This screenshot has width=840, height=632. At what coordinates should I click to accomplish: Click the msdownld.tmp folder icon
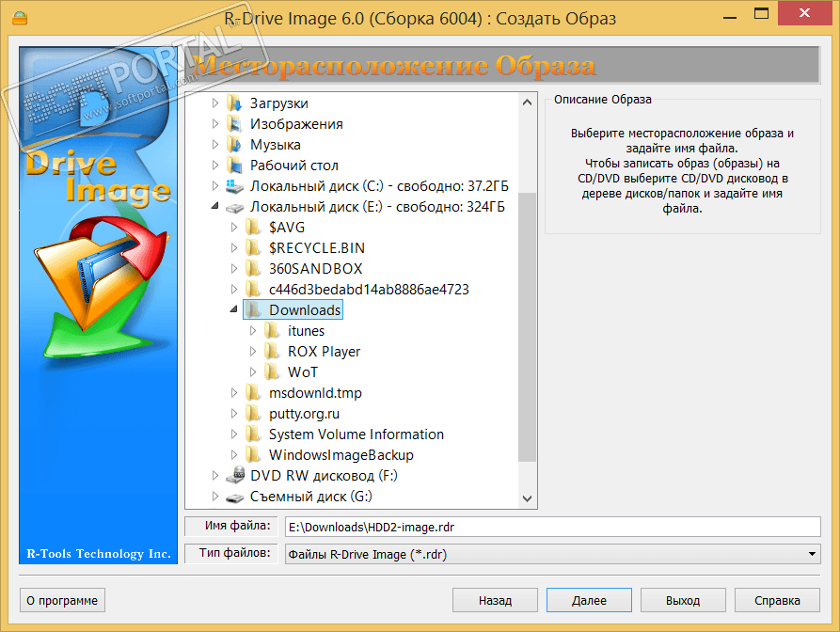pos(253,392)
